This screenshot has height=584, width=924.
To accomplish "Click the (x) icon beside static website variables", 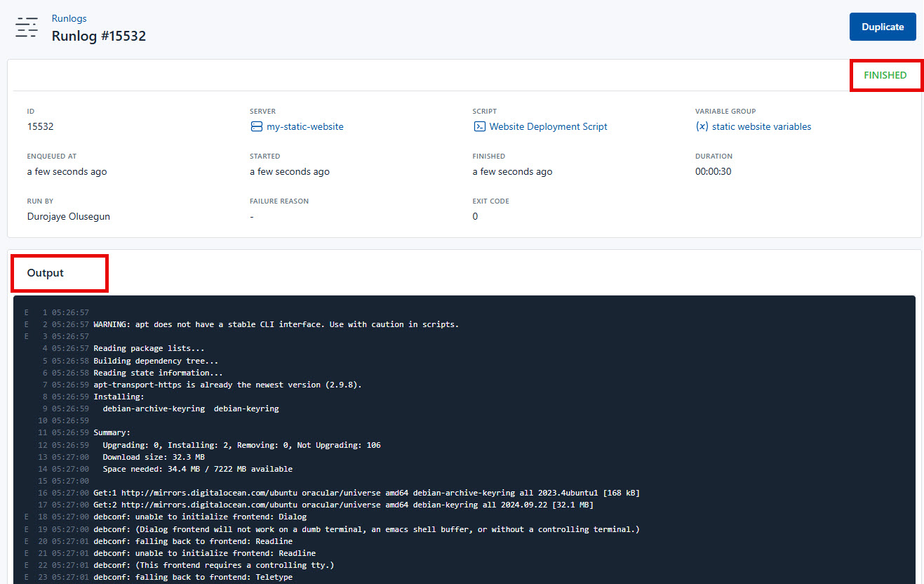I will [x=702, y=126].
